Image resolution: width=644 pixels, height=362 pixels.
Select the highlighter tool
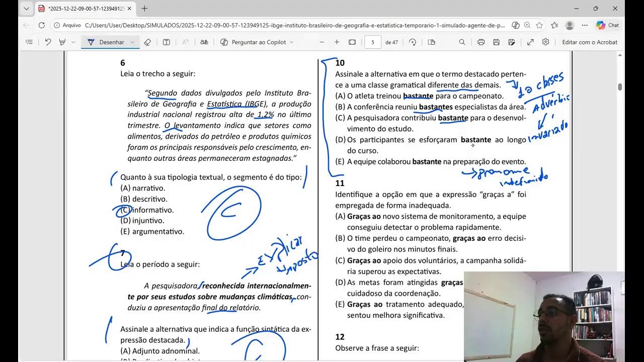(62, 42)
